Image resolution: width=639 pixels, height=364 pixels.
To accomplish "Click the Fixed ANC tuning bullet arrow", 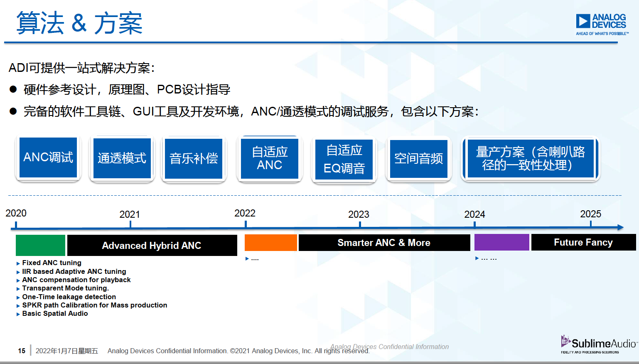I will (x=18, y=263).
